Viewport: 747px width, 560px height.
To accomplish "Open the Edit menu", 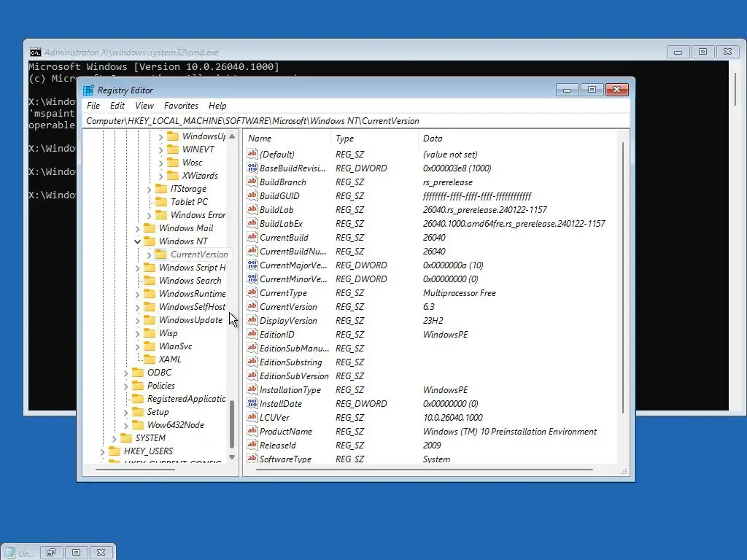I will pos(117,106).
